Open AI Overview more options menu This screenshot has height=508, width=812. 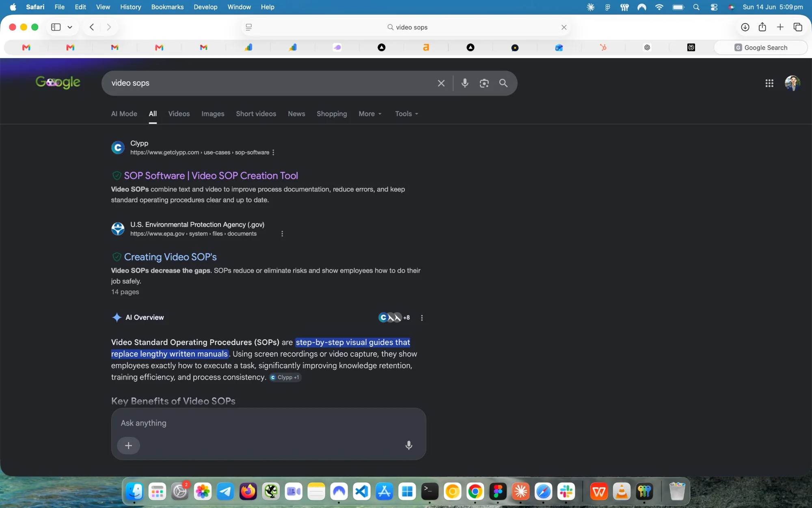click(422, 318)
